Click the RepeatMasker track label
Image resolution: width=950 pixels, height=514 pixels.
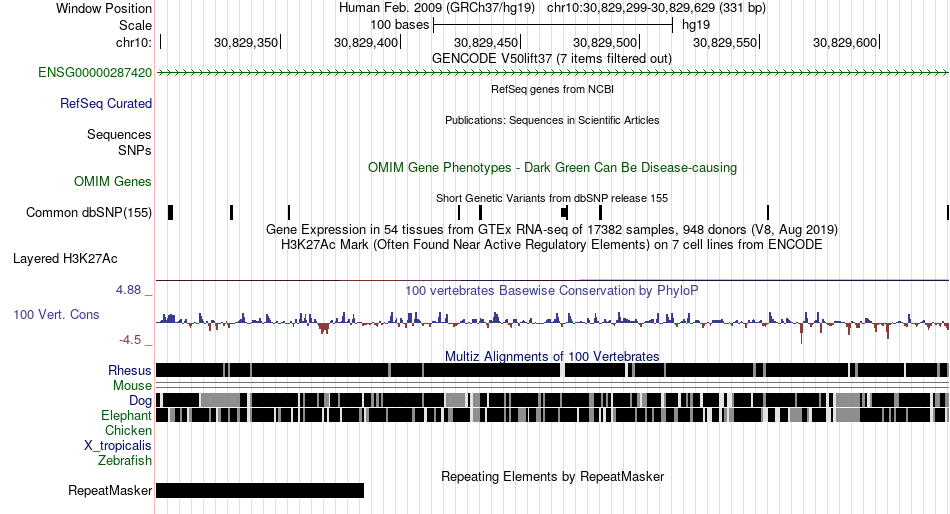pos(110,490)
